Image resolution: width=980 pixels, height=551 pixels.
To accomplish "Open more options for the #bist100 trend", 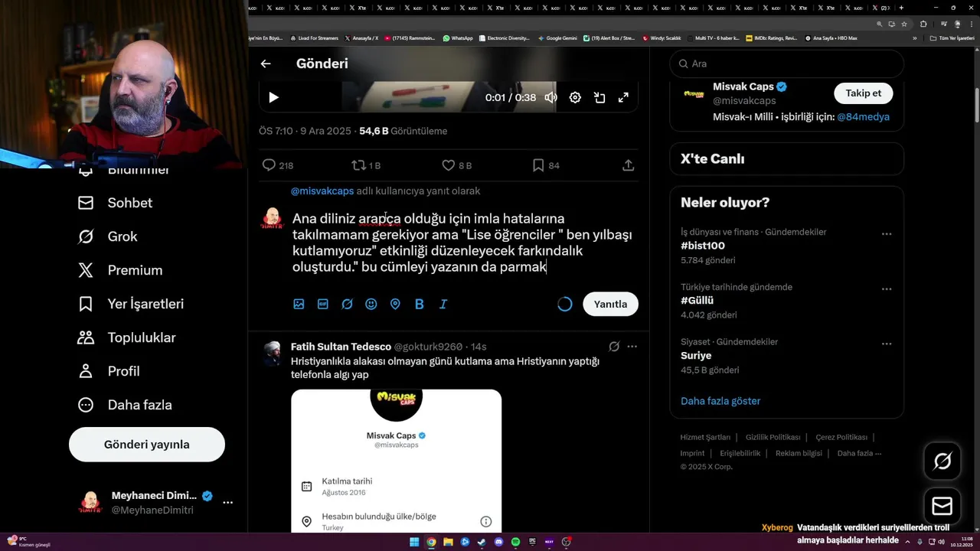I will (x=887, y=234).
